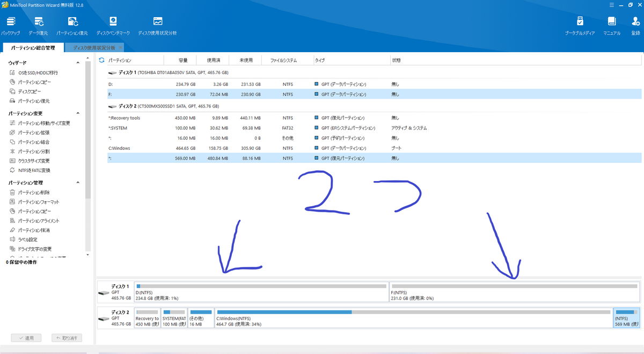644x354 pixels.
Task: Select ディスク 1 GPT label in disk map
Action: 115,291
